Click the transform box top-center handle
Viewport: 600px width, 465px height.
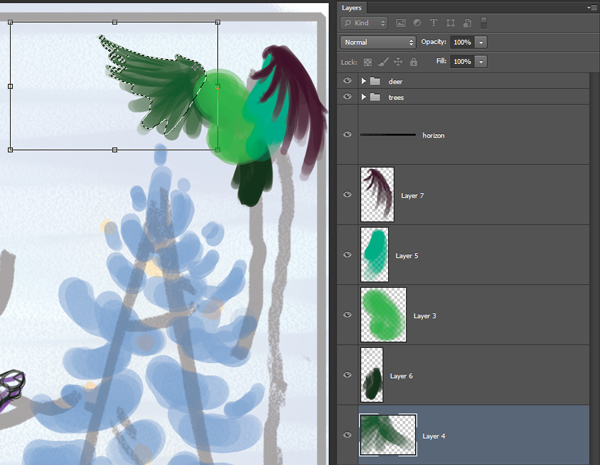114,23
